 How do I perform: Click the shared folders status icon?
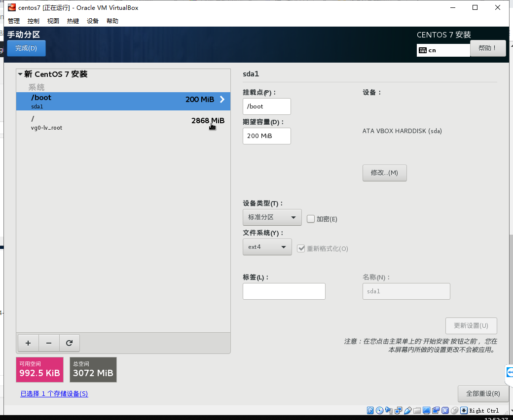click(x=417, y=411)
